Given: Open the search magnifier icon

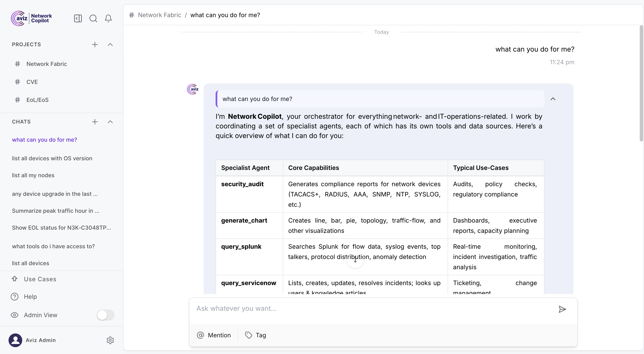Looking at the screenshot, I should pos(93,18).
